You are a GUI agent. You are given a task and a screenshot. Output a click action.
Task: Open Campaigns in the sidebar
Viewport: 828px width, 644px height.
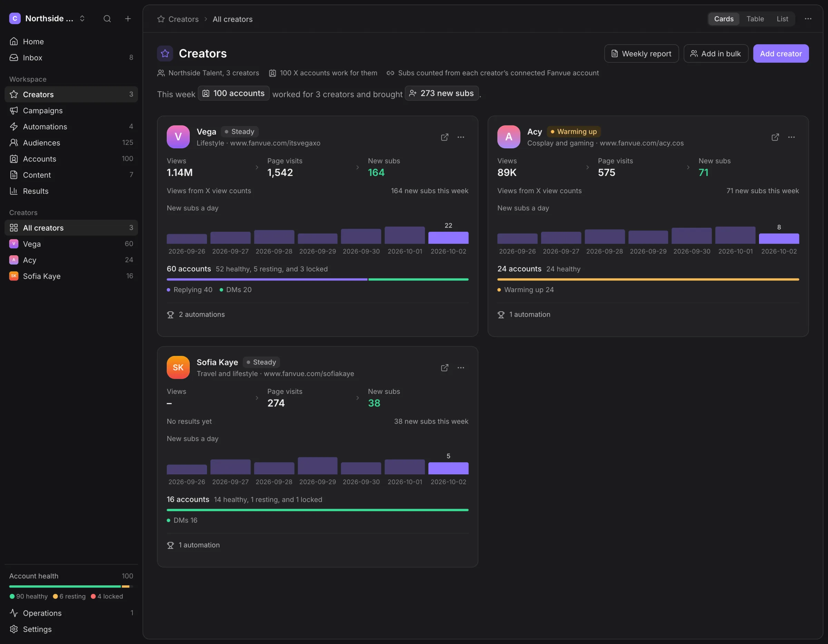71,111
